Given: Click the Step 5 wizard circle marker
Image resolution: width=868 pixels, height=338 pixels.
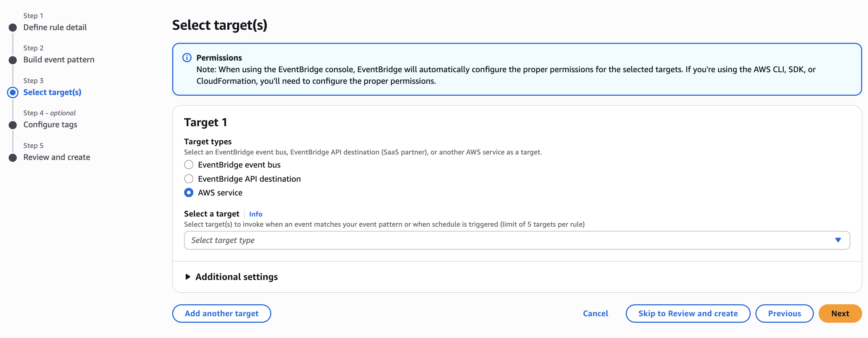Looking at the screenshot, I should 13,158.
